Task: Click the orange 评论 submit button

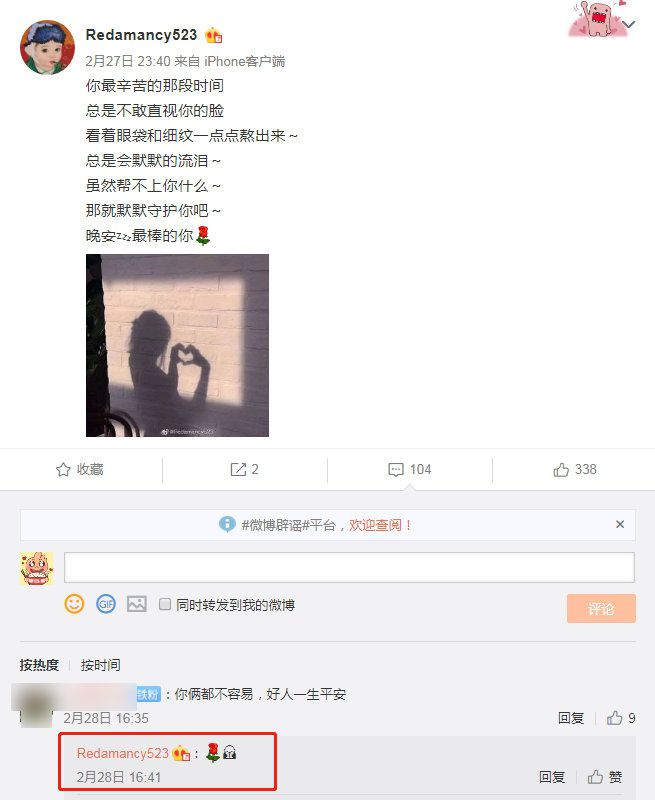Action: pyautogui.click(x=601, y=608)
